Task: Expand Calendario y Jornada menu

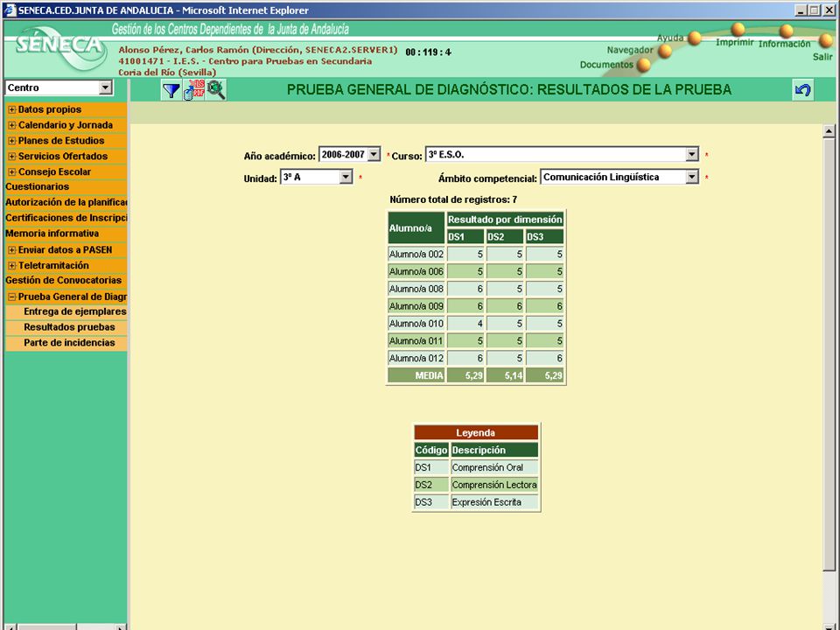Action: click(x=11, y=125)
